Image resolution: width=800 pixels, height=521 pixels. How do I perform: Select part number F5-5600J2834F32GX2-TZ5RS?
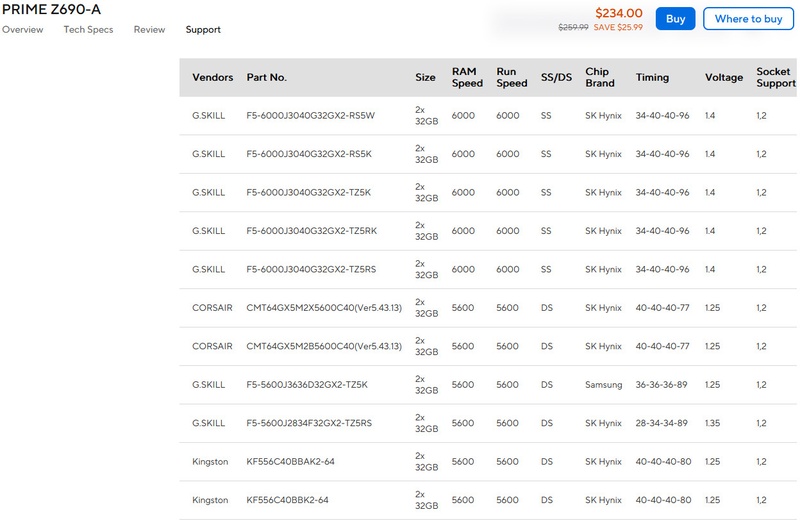[x=309, y=423]
